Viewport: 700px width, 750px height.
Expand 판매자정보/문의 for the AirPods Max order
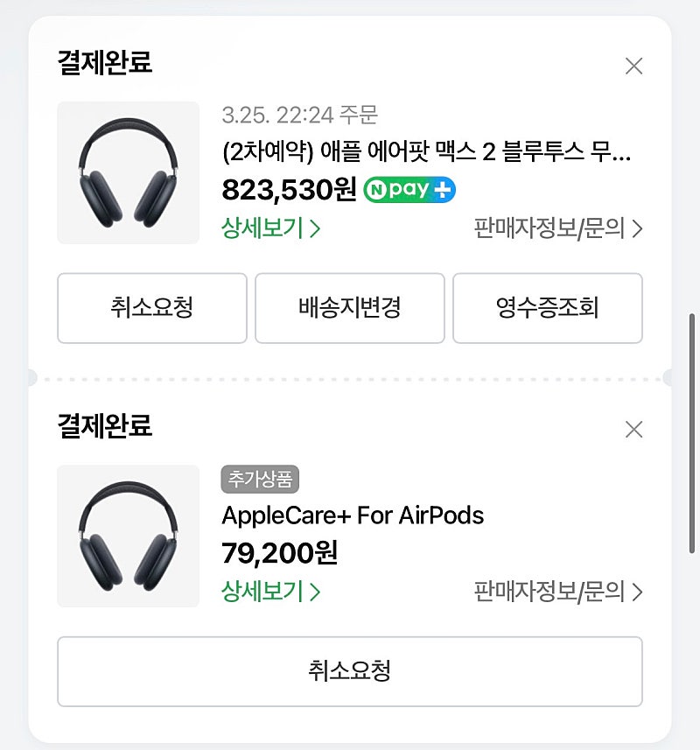pos(558,228)
